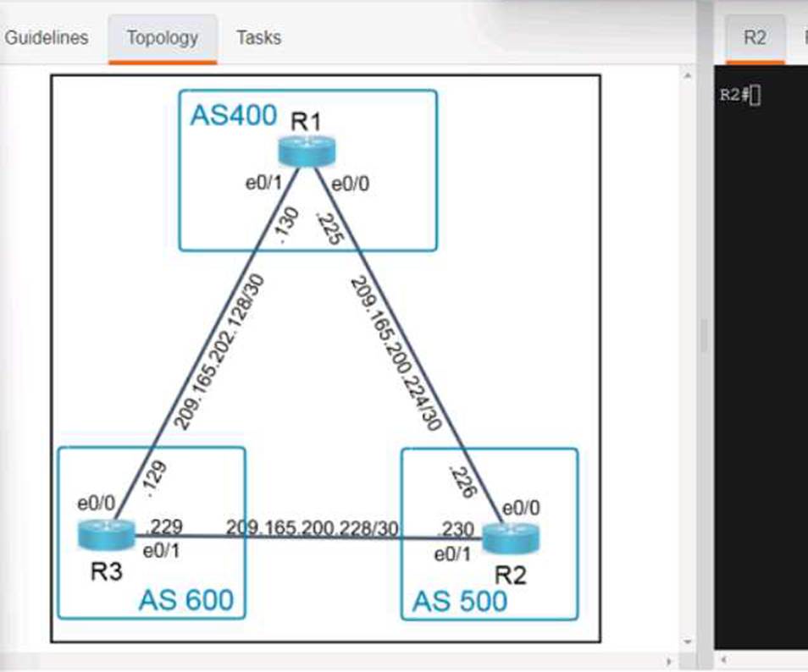Open the Guidelines tab

(x=47, y=38)
